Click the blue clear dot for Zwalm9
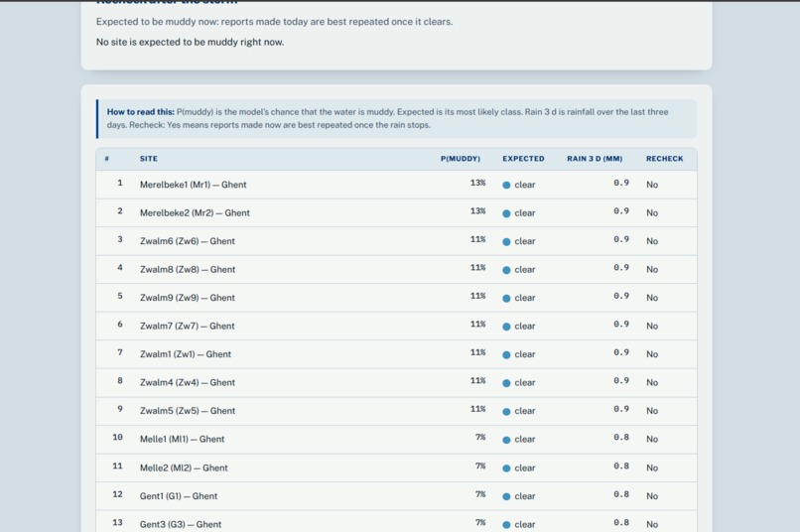Image resolution: width=800 pixels, height=532 pixels. (x=506, y=299)
